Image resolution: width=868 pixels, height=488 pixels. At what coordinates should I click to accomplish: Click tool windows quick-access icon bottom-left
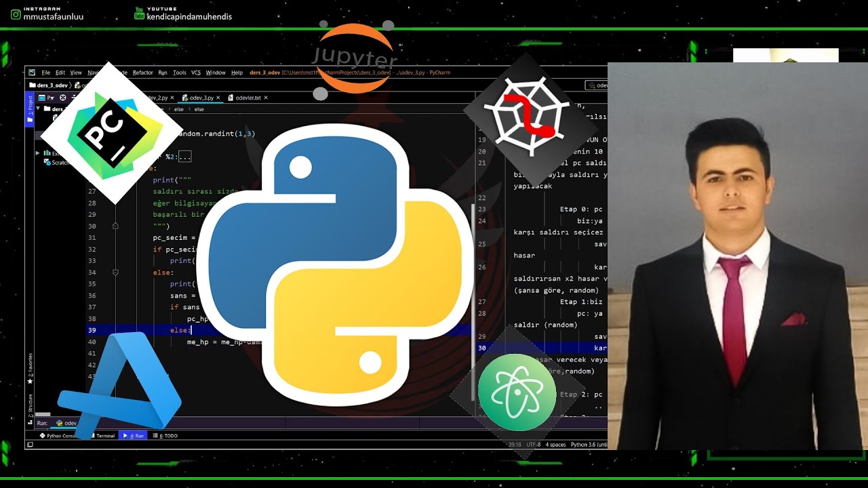click(29, 445)
